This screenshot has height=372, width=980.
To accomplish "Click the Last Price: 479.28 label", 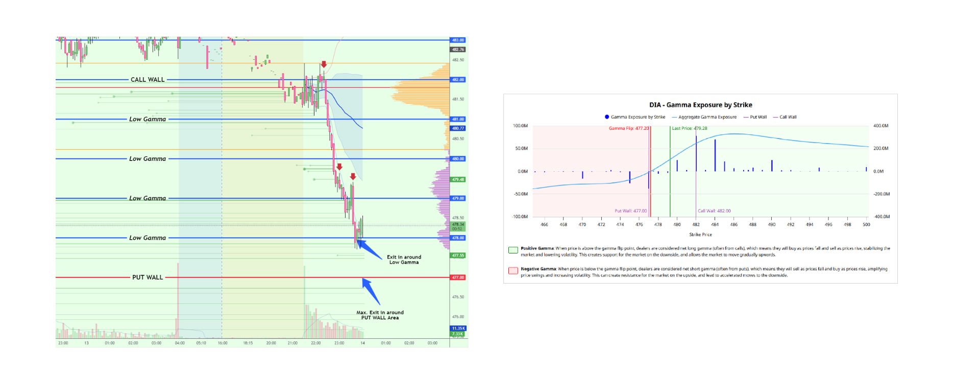I will (689, 128).
